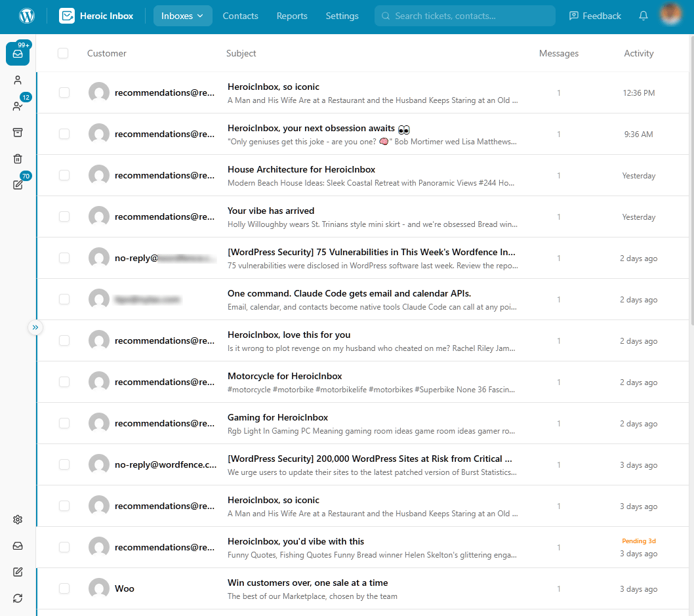Select checkbox for '75 Vulnerabilities' ticket
The image size is (694, 616).
click(64, 258)
